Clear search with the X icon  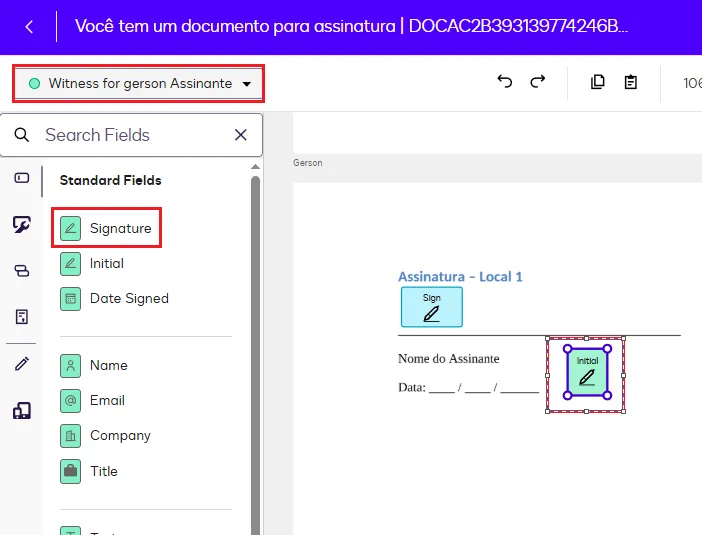240,135
